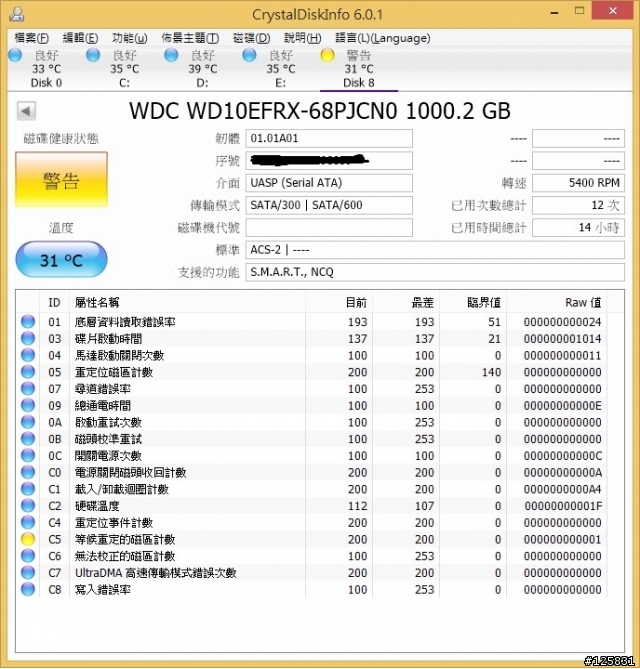This screenshot has height=669, width=640.
Task: Open the 說明(H) menu
Action: tap(303, 38)
